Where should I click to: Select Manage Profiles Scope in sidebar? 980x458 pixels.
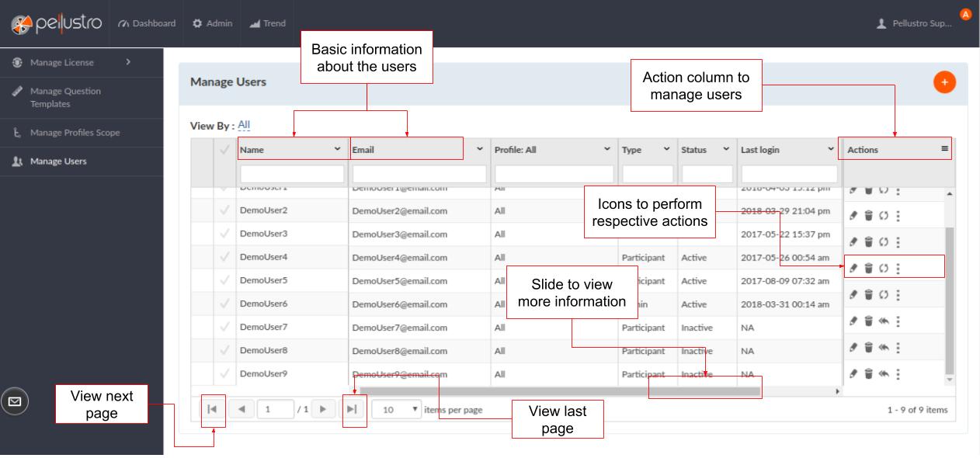[82, 133]
